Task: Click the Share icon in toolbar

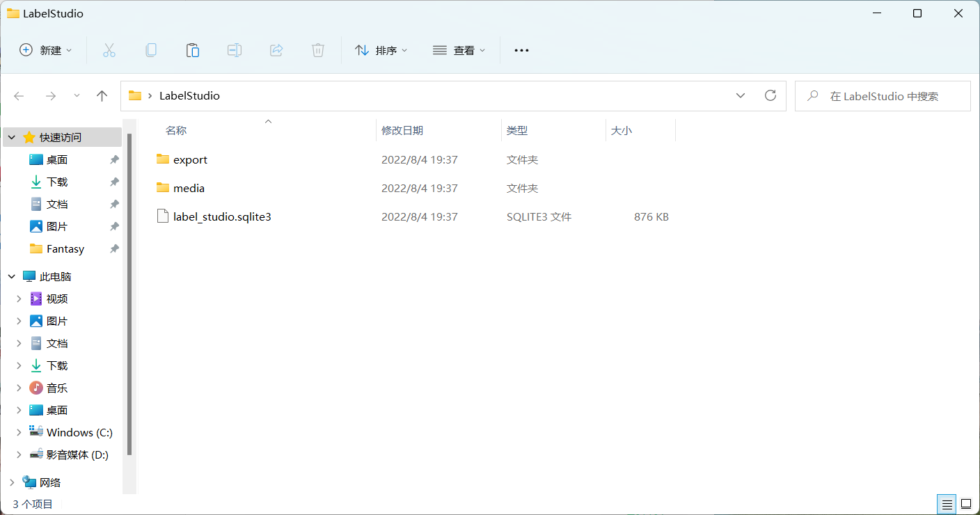Action: (x=276, y=50)
